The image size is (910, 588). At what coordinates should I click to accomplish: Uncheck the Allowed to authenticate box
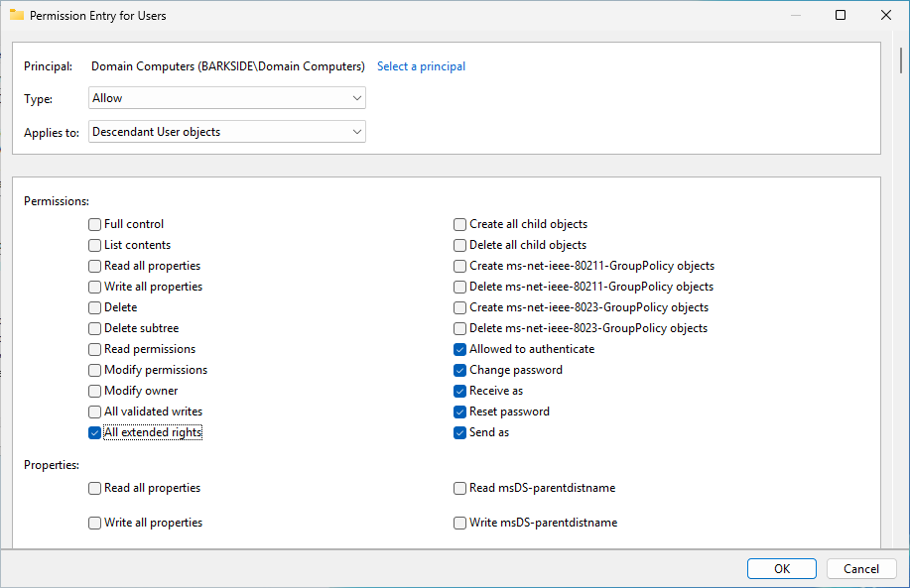tap(460, 349)
